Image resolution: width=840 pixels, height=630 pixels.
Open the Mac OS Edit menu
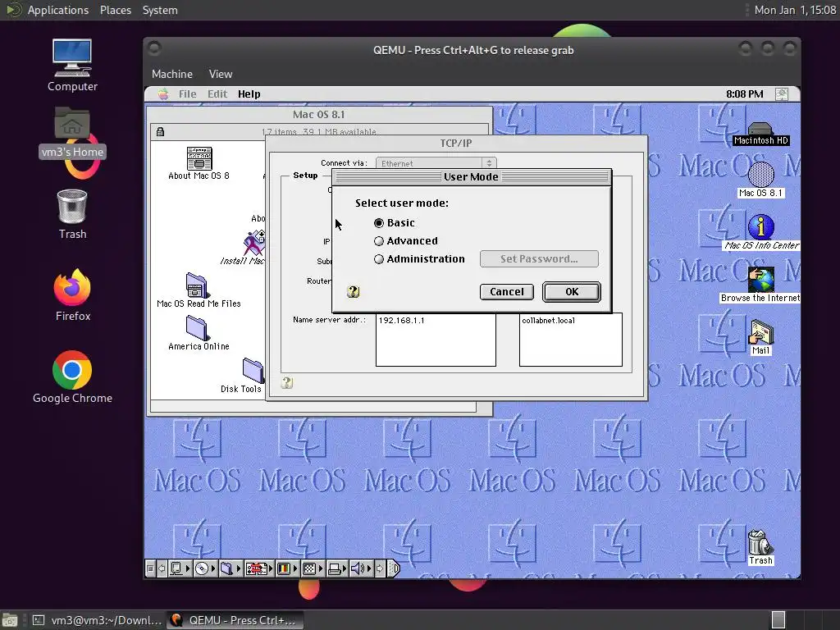[217, 94]
